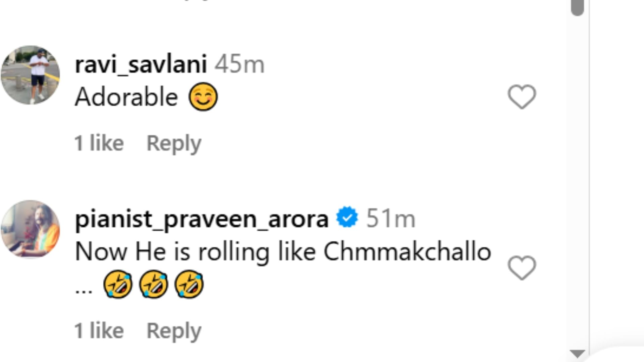Image resolution: width=644 pixels, height=362 pixels.
Task: Click the 51m timestamp
Action: [x=391, y=219]
